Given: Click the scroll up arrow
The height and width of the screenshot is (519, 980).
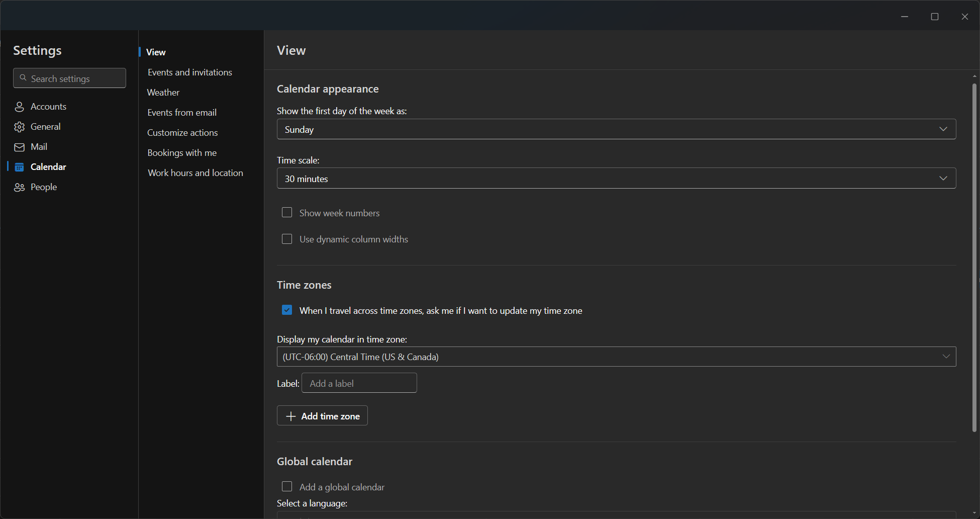Looking at the screenshot, I should [974, 76].
